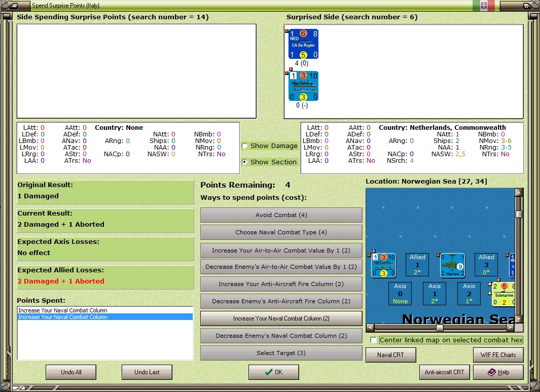The height and width of the screenshot is (392, 540).
Task: Click the Allied 1 sea box marker
Action: [417, 265]
